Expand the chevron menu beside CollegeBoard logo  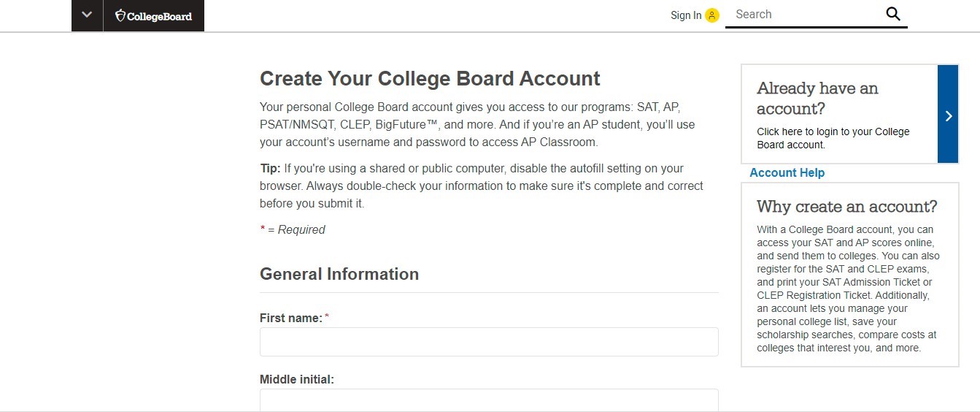pos(87,15)
